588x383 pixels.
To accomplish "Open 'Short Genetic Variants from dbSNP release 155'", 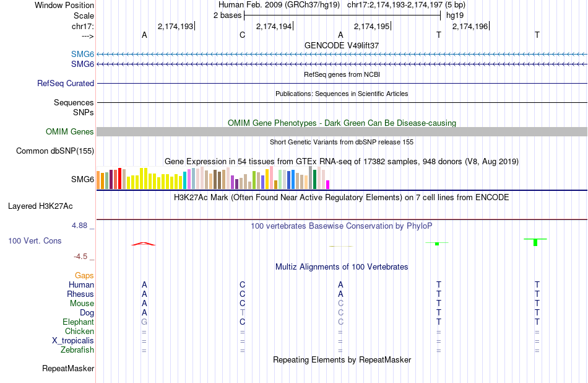I will pyautogui.click(x=342, y=142).
